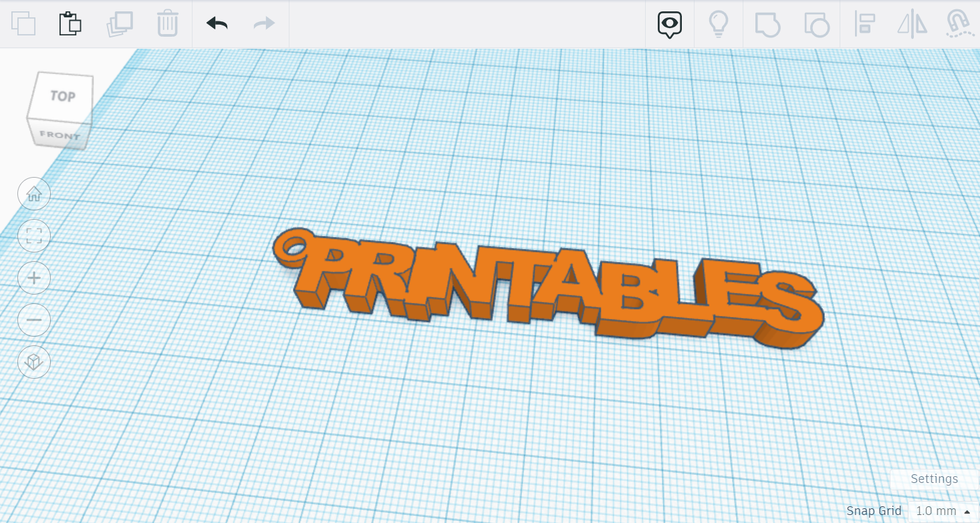Viewport: 980px width, 523px height.
Task: Click Fit all in view button
Action: pyautogui.click(x=34, y=236)
